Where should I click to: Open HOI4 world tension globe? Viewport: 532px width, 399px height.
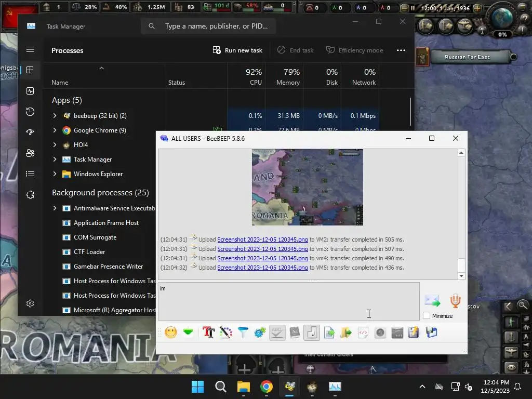502,17
